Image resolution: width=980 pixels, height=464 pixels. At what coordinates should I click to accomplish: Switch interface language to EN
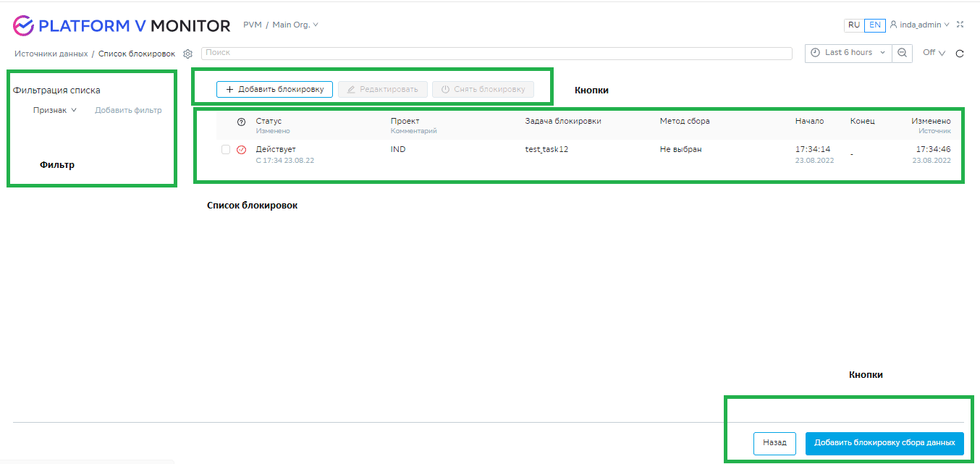[x=875, y=25]
